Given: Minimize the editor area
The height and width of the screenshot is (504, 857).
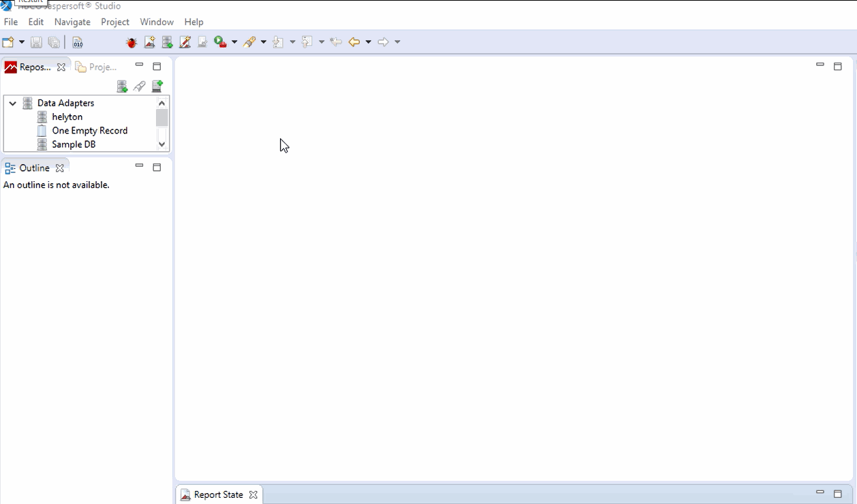Looking at the screenshot, I should (x=820, y=65).
